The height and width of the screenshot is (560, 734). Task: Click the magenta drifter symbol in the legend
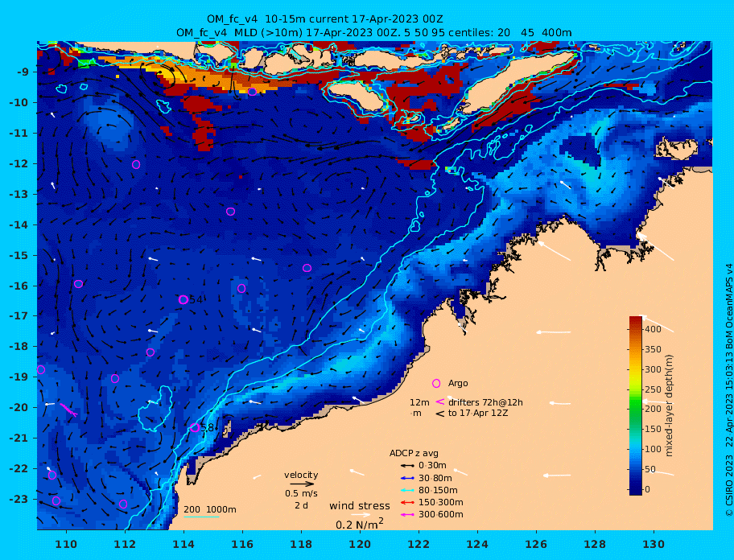pos(440,401)
